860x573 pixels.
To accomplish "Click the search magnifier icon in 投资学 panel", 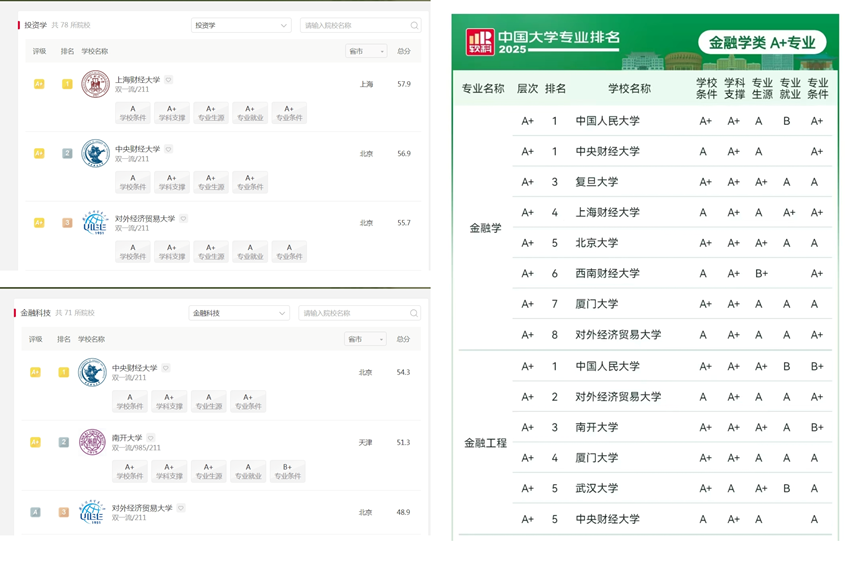I will pyautogui.click(x=414, y=26).
